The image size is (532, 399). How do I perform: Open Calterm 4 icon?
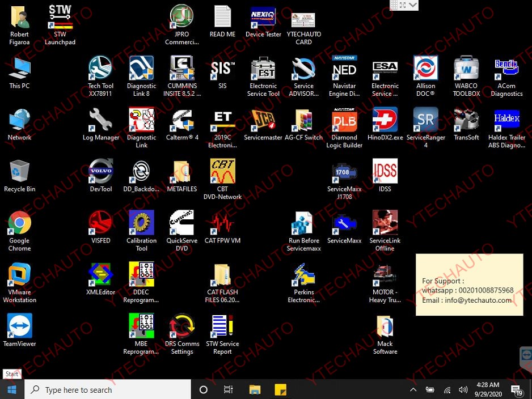click(x=182, y=124)
